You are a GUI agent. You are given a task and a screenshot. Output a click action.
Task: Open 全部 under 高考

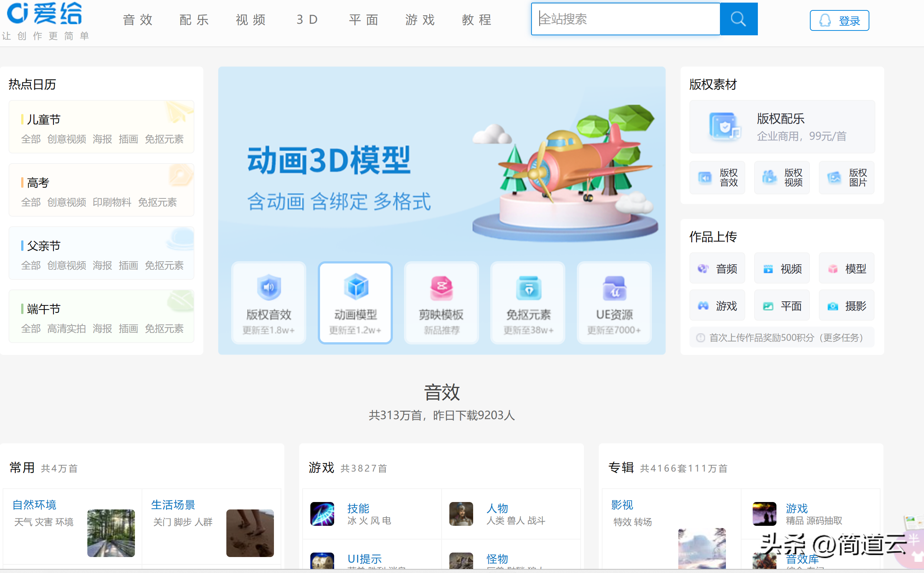(31, 203)
